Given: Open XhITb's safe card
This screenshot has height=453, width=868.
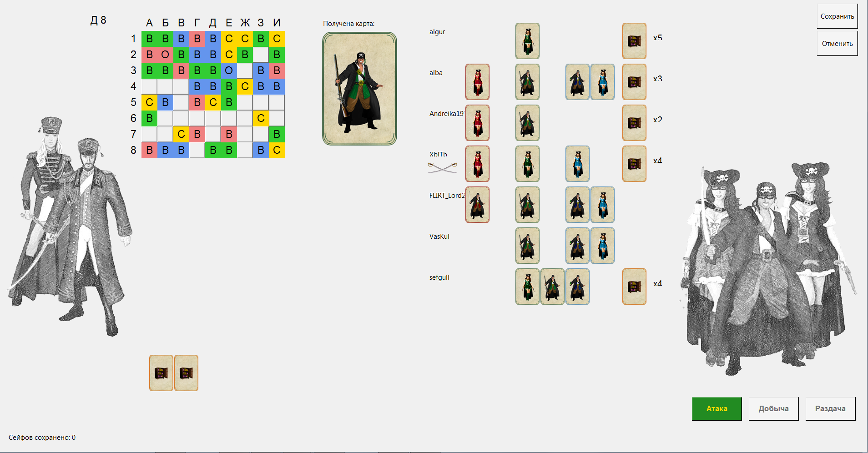Looking at the screenshot, I should pyautogui.click(x=634, y=164).
